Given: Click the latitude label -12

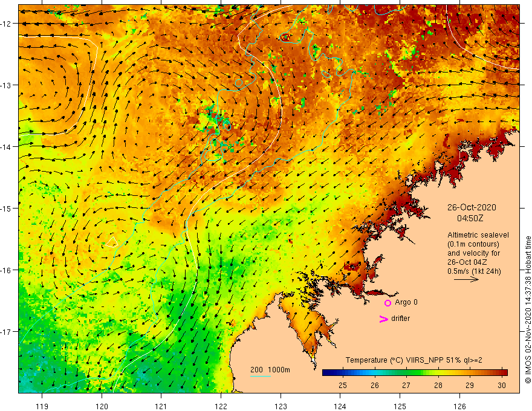Looking at the screenshot, I should click(6, 24).
